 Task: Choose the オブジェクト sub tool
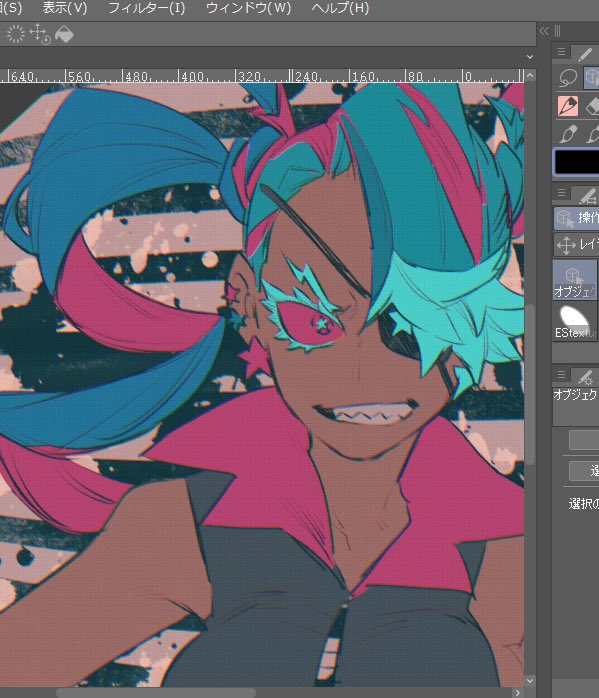pyautogui.click(x=575, y=280)
